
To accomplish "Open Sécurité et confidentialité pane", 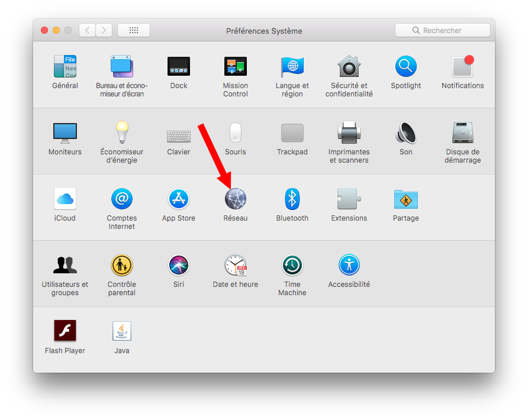I will [x=349, y=66].
